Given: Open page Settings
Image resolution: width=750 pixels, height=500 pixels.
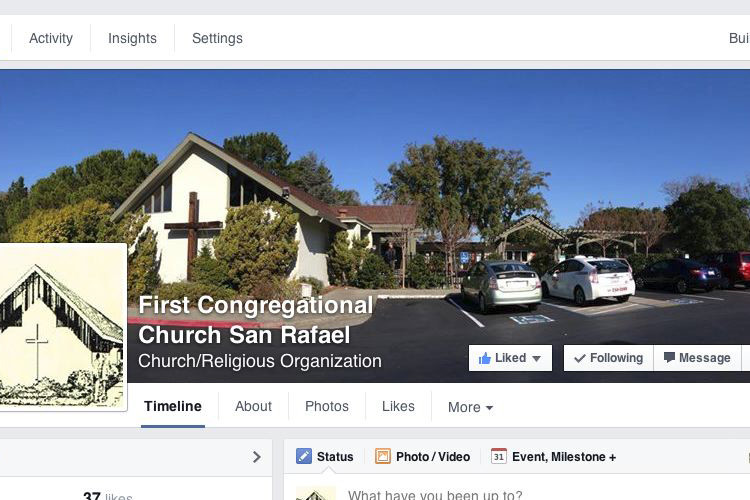Looking at the screenshot, I should 217,38.
